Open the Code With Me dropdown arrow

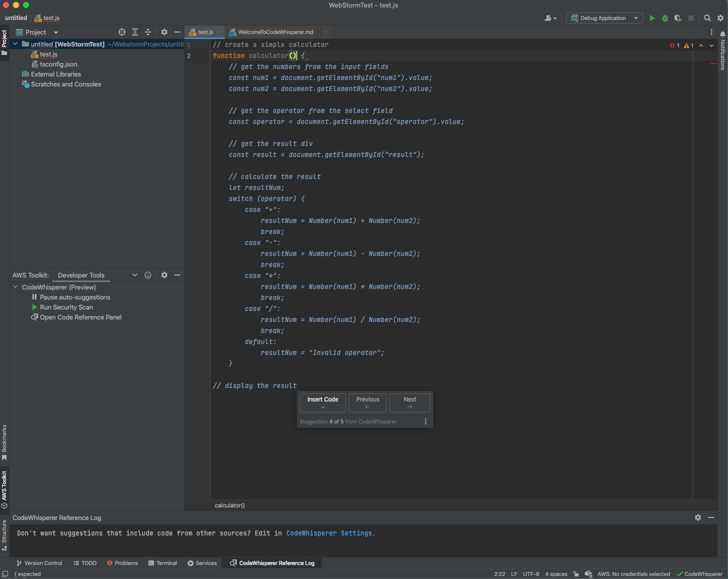[555, 18]
